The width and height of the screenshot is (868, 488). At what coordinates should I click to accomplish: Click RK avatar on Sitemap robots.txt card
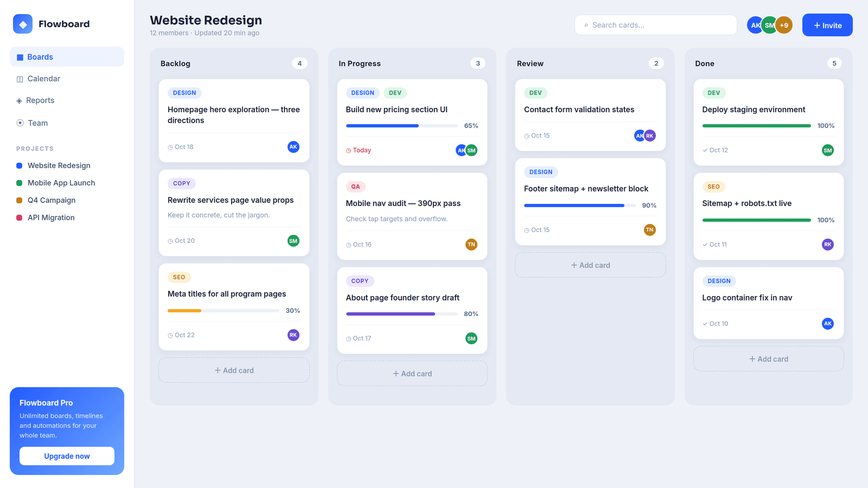pos(828,245)
